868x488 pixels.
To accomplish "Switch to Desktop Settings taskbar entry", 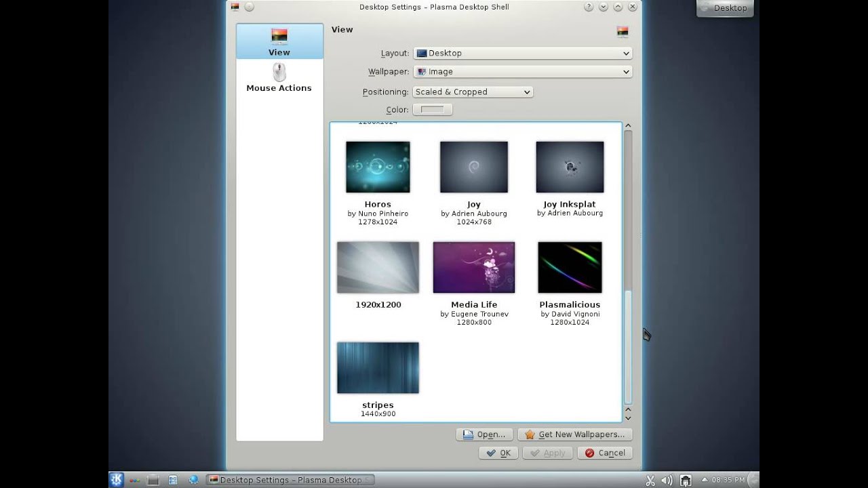I will point(290,480).
